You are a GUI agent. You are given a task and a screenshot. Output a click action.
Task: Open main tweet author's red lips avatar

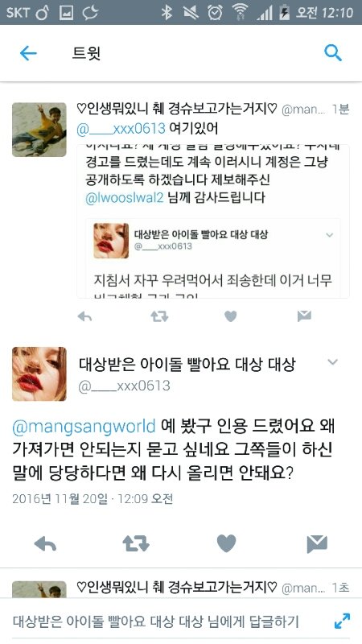[x=39, y=374]
